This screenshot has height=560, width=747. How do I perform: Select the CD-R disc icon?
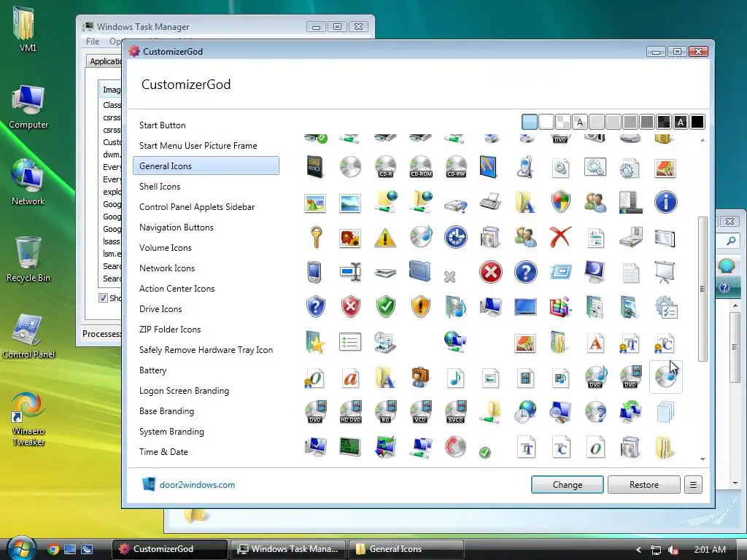(385, 167)
